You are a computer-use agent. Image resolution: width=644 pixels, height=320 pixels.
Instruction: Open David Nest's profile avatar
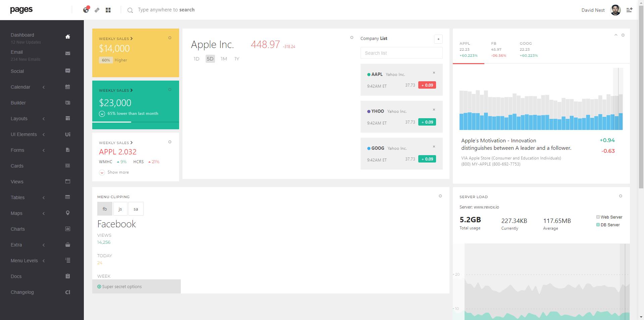(615, 10)
